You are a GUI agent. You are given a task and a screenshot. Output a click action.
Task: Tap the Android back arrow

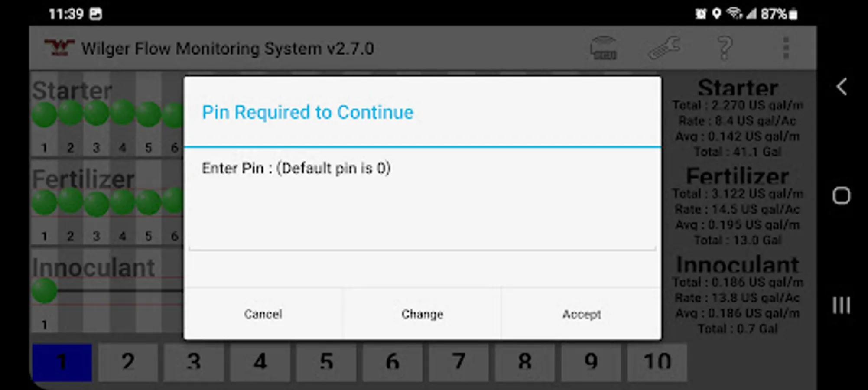842,87
